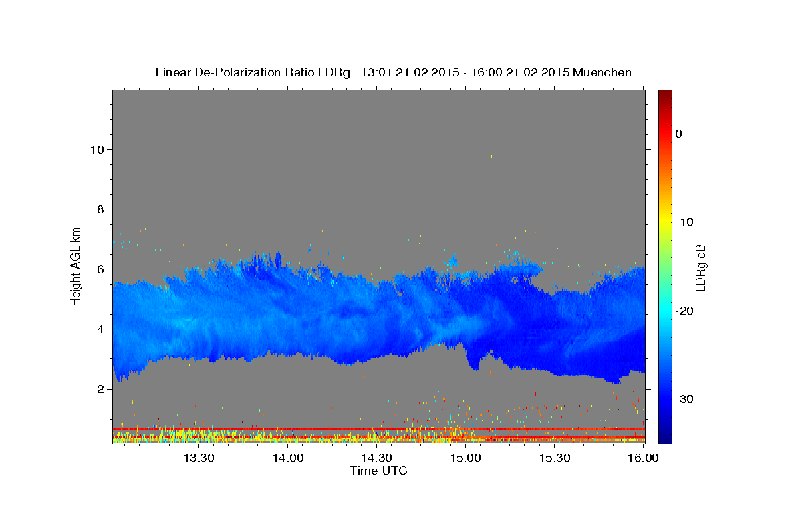The height and width of the screenshot is (532, 798).
Task: Click the height tick label 2
Action: tap(100, 389)
